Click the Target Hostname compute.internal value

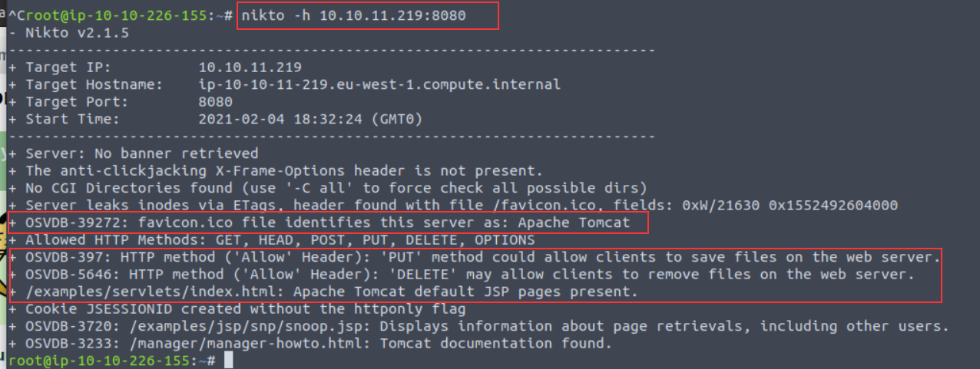[379, 84]
